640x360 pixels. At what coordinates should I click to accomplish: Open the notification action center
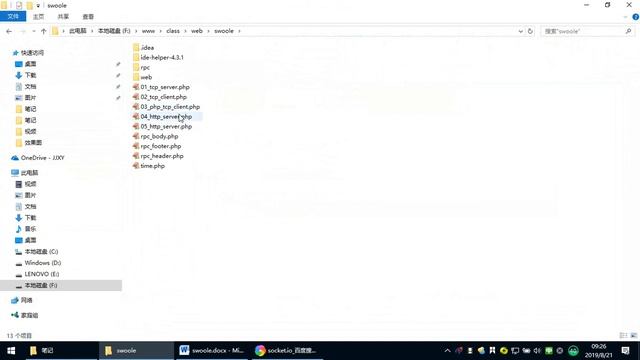(626, 351)
